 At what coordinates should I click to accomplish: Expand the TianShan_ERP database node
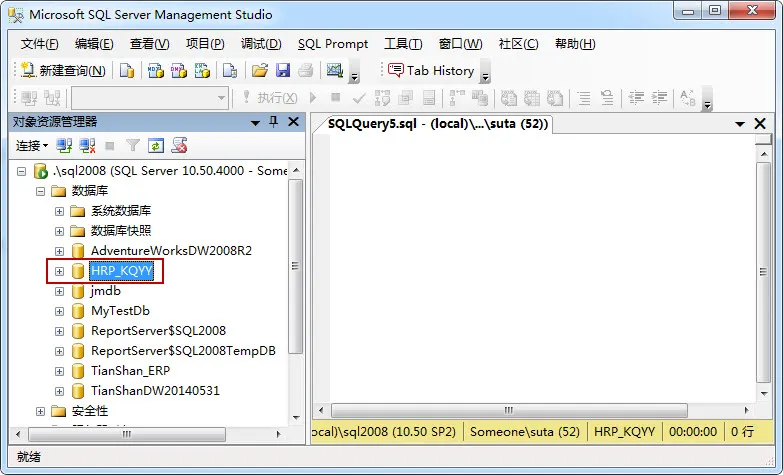[x=59, y=371]
